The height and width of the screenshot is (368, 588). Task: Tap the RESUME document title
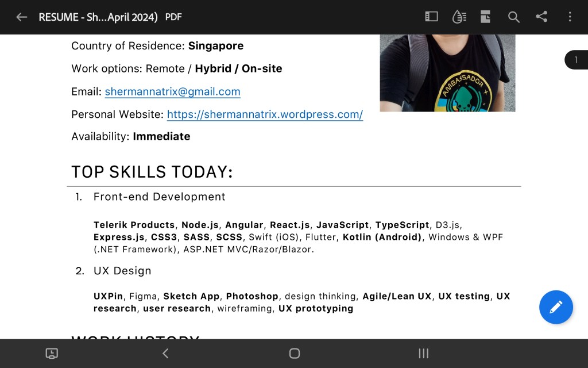98,17
